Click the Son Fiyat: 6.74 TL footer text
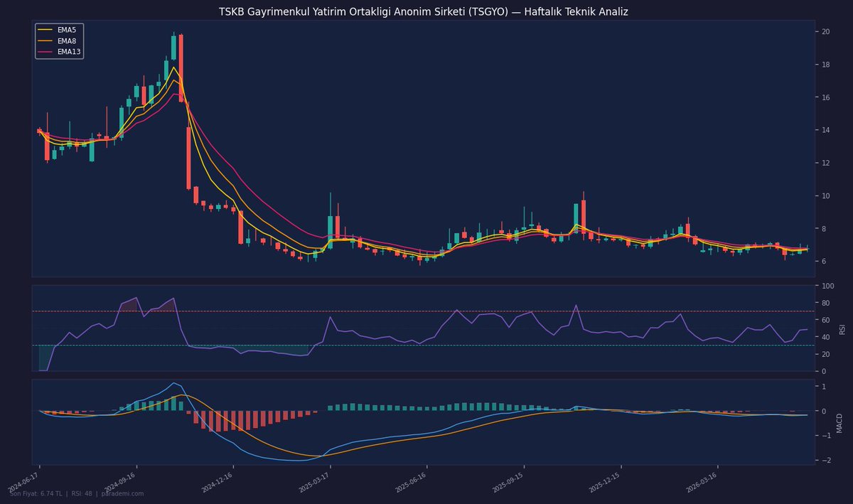The height and width of the screenshot is (504, 853). (x=36, y=493)
